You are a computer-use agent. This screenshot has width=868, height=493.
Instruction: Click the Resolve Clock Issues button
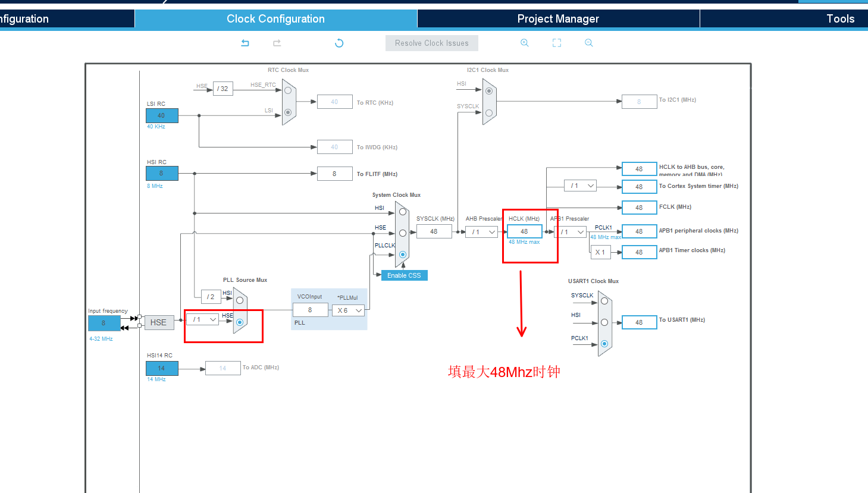pos(432,43)
